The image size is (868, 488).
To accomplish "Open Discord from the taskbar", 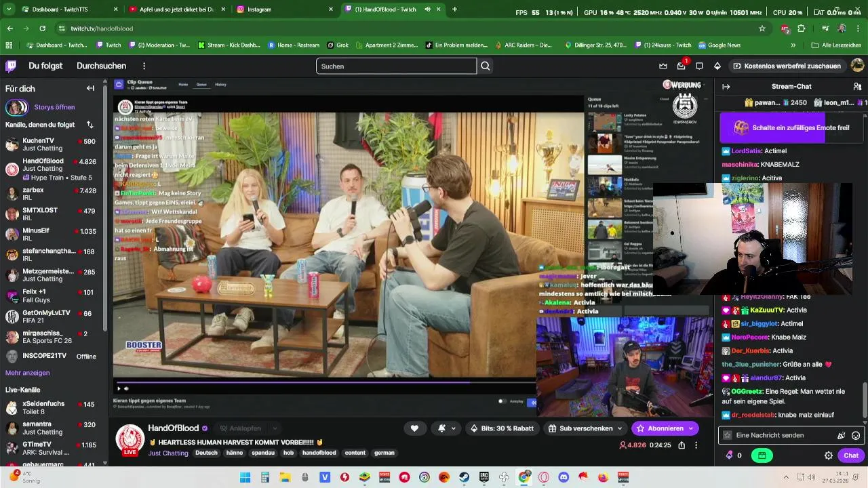I will (564, 477).
